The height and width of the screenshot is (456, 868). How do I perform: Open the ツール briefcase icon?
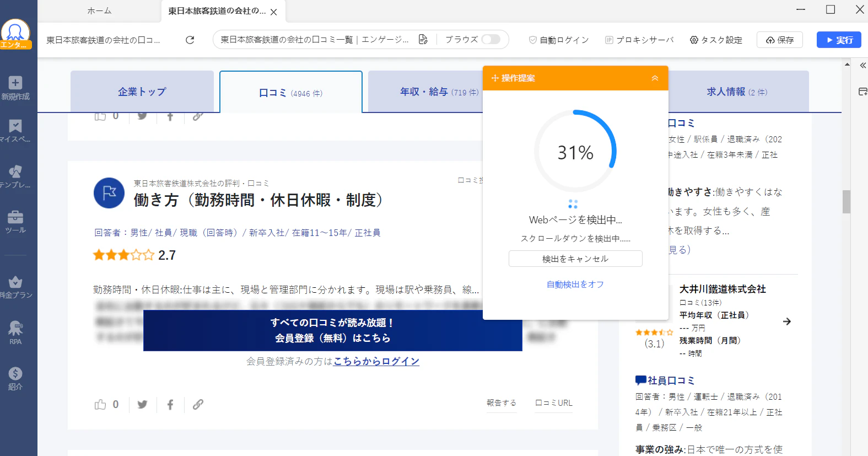[15, 222]
